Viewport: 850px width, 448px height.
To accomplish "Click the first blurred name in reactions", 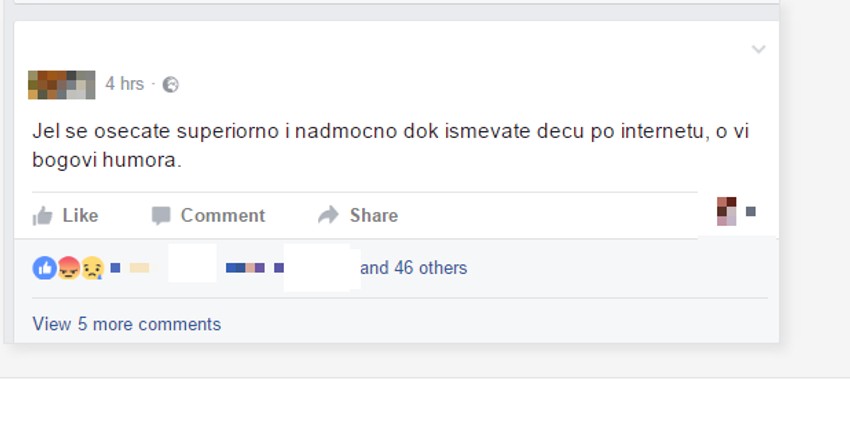I will (130, 268).
